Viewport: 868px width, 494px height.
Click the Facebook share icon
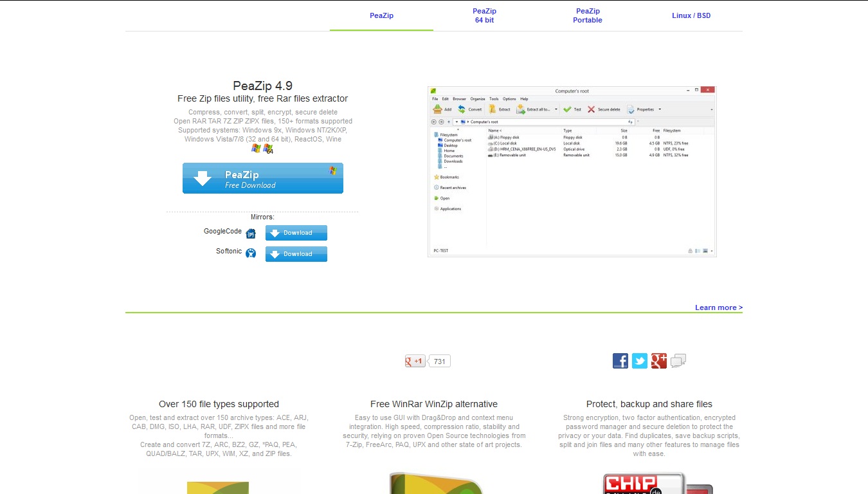point(620,361)
